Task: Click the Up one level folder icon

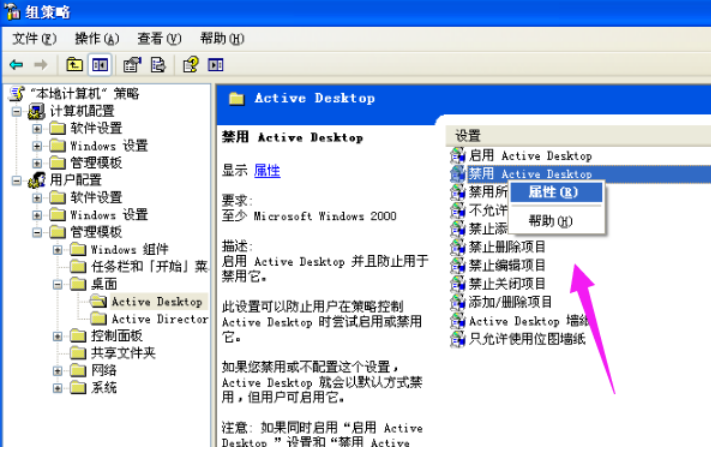Action: coord(74,65)
